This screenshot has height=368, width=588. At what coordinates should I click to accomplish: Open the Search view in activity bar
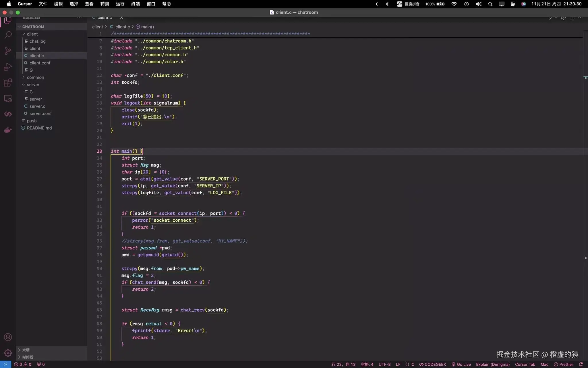coord(8,35)
